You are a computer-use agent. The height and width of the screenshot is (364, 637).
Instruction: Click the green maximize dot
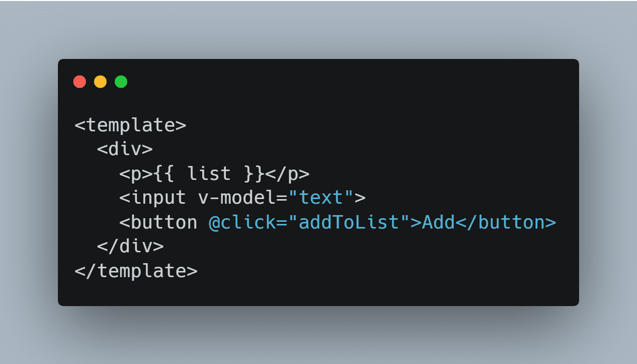121,82
